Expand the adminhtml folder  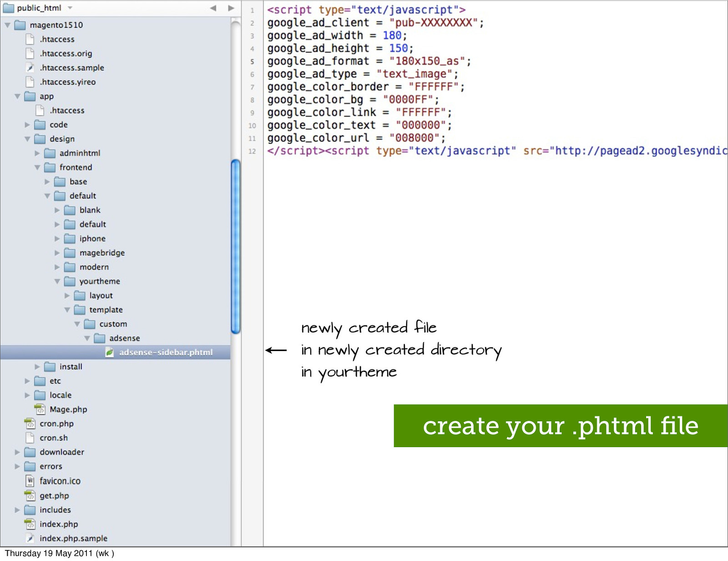tap(37, 153)
